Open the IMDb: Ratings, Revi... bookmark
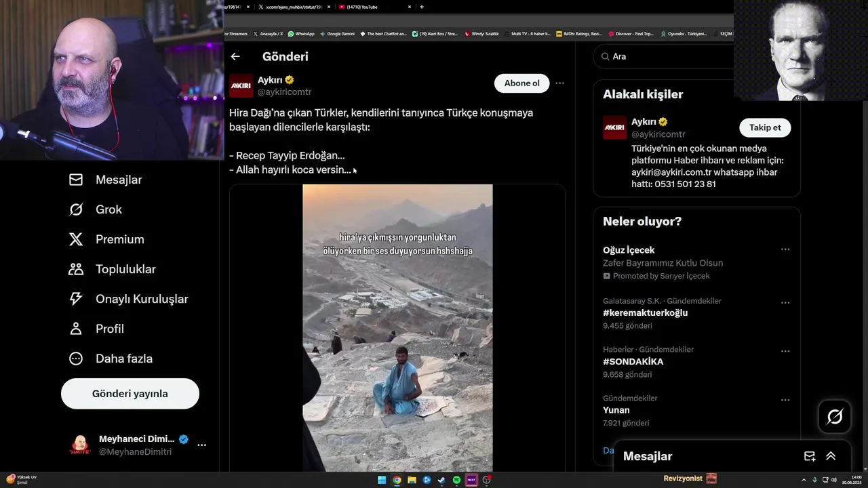Viewport: 868px width, 488px height. 579,33
